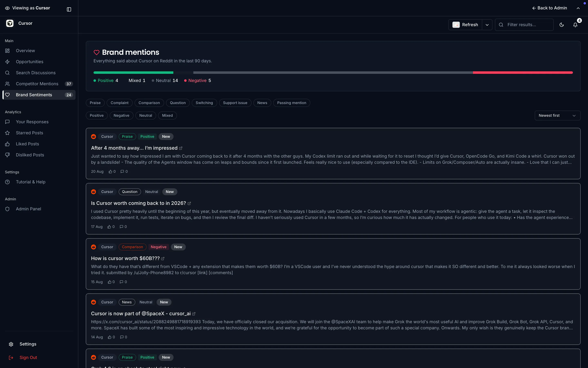Image resolution: width=588 pixels, height=368 pixels.
Task: Toggle the Support issue filter chip
Action: coord(235,103)
